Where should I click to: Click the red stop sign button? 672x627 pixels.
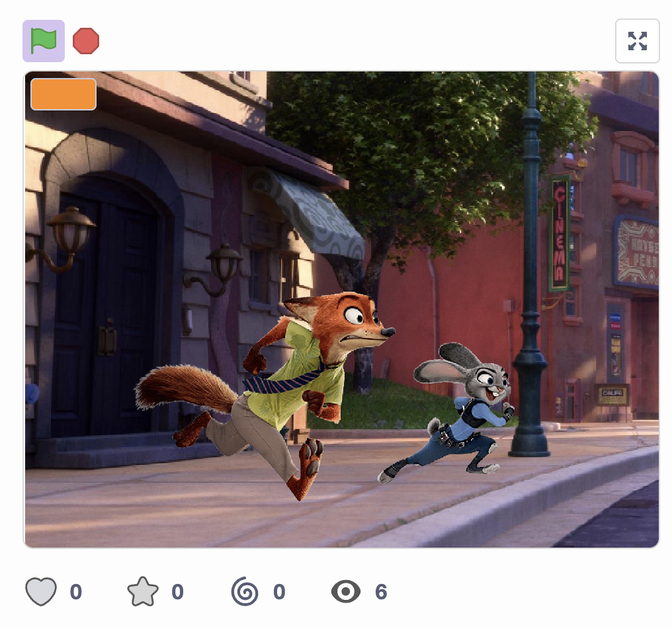[x=86, y=41]
